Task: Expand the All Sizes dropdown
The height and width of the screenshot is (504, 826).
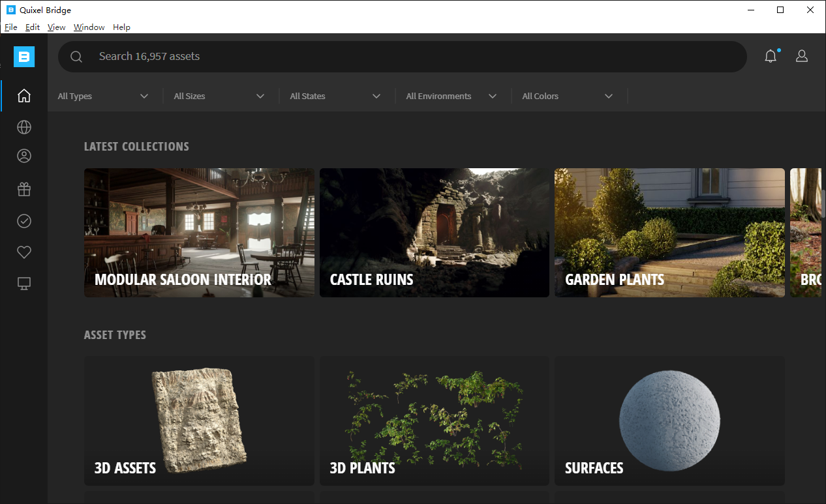Action: click(x=219, y=96)
